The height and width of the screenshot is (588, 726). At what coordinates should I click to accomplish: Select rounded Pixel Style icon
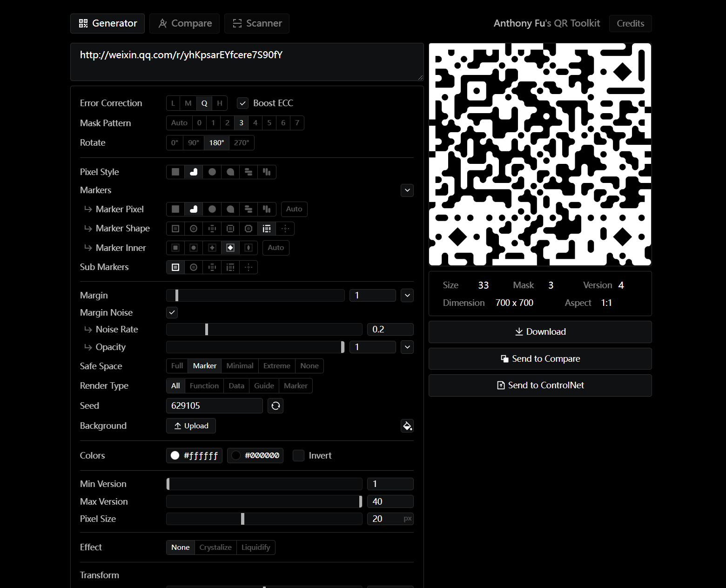point(194,172)
